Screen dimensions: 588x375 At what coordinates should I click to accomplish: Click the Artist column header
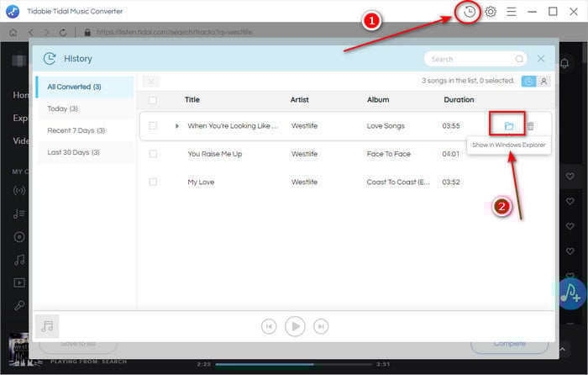[x=299, y=100]
